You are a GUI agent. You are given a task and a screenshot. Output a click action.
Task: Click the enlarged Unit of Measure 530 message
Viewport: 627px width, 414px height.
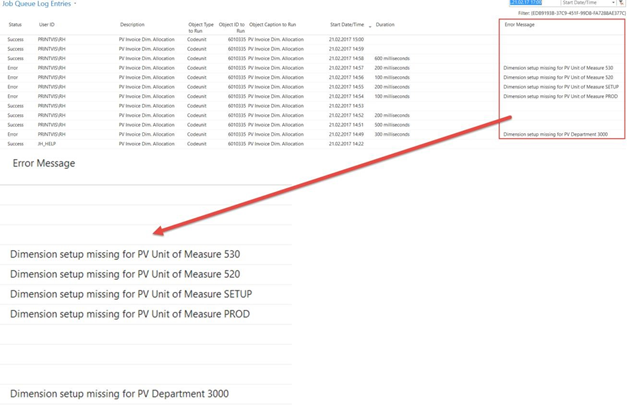coord(125,254)
